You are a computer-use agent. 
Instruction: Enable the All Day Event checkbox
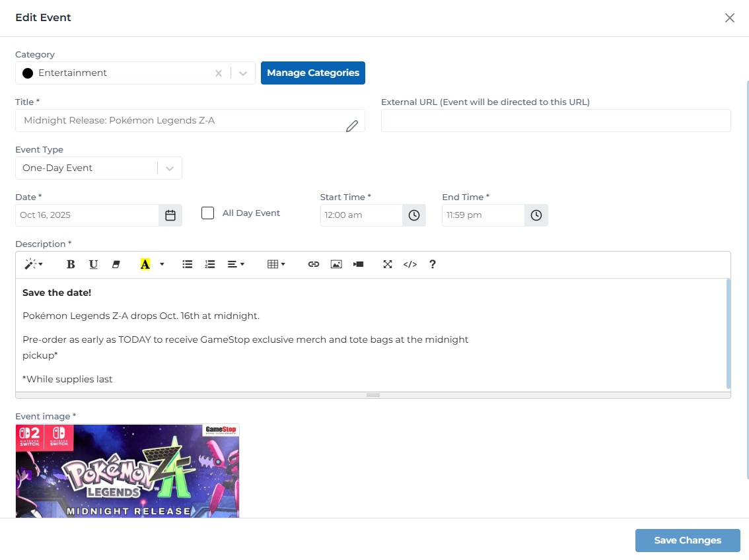point(207,213)
